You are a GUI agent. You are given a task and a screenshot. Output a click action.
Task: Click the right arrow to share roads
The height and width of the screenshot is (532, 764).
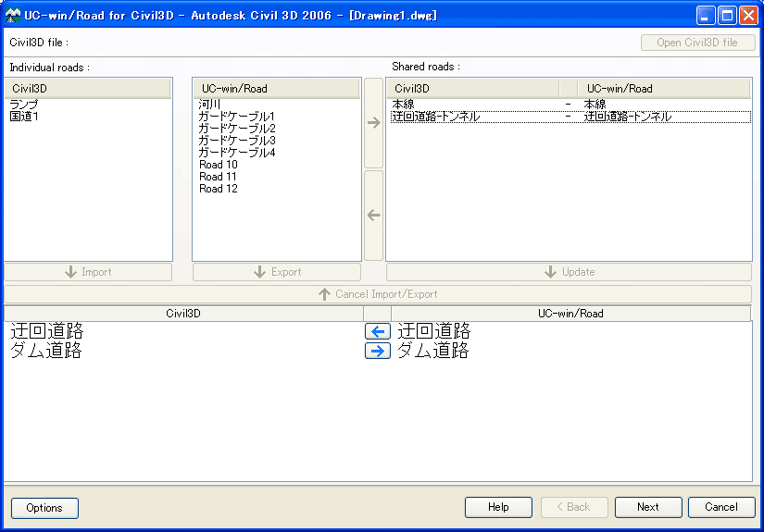374,123
